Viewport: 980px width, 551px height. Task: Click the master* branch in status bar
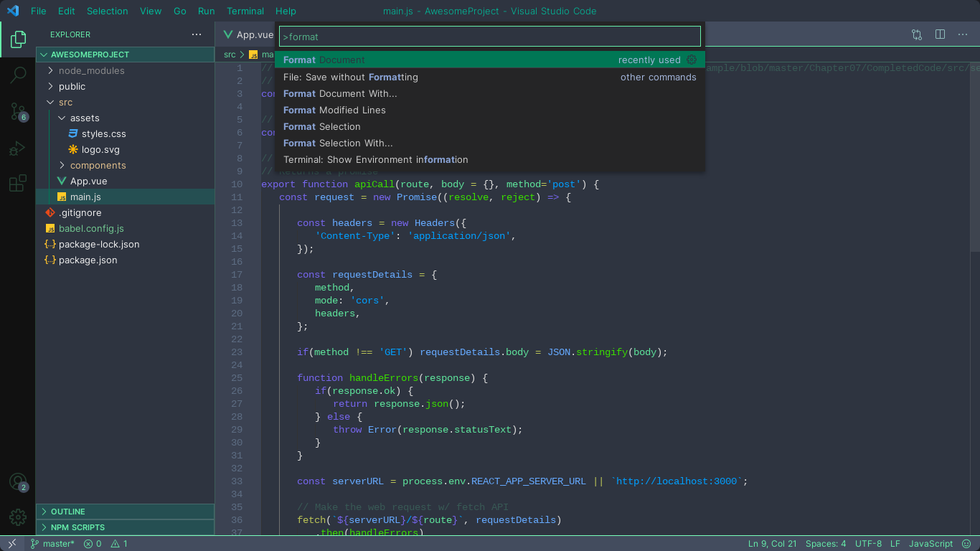click(x=52, y=544)
